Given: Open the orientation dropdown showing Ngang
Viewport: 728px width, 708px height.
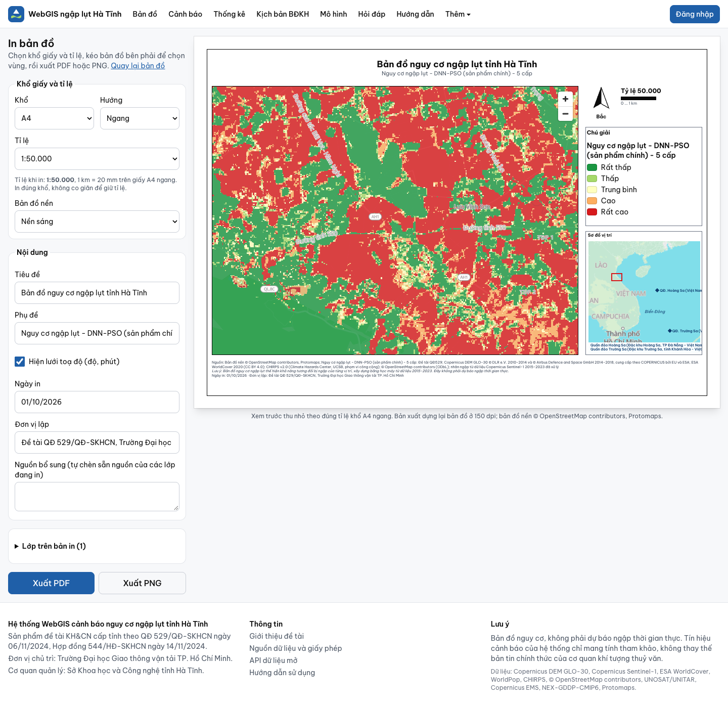Looking at the screenshot, I should click(140, 118).
